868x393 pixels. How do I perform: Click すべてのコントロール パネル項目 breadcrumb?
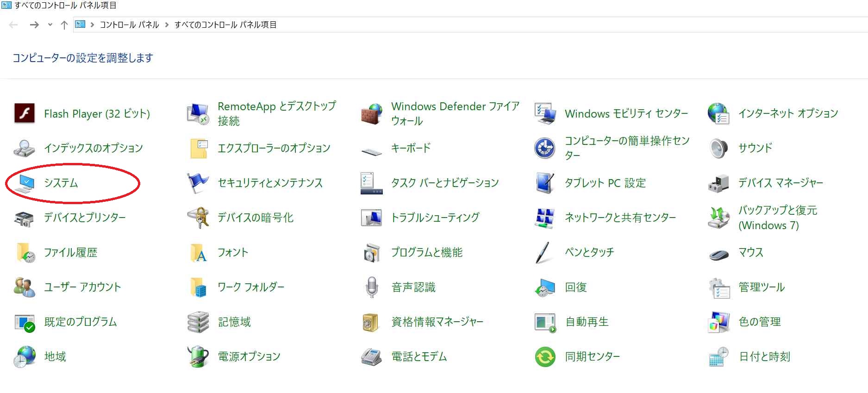[x=225, y=25]
